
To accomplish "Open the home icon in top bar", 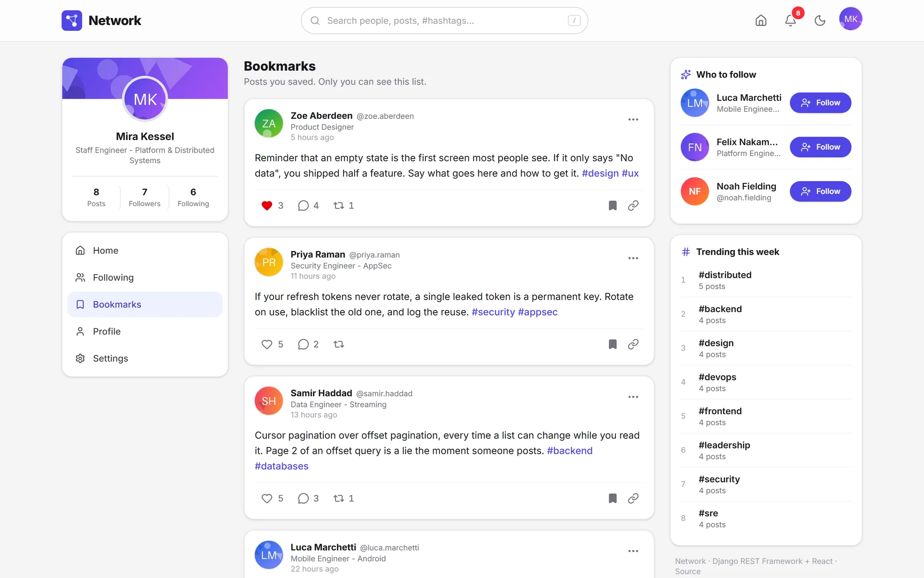I will 761,20.
